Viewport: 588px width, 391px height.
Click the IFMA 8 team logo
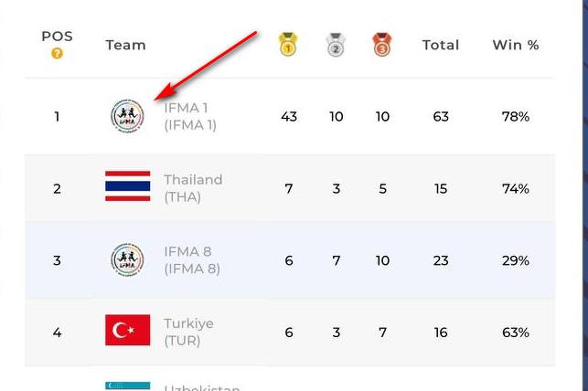(x=127, y=260)
